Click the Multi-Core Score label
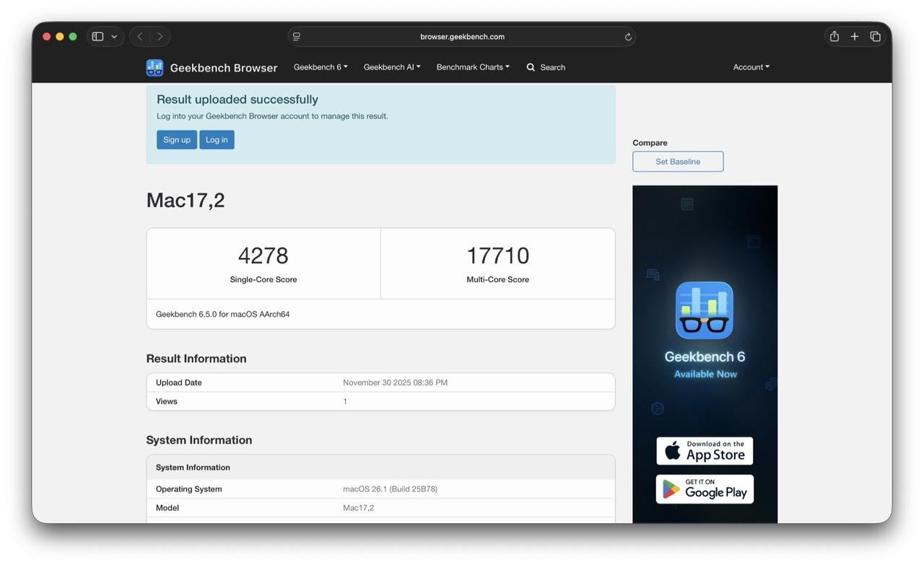Viewport: 924px width, 565px height. 498,279
